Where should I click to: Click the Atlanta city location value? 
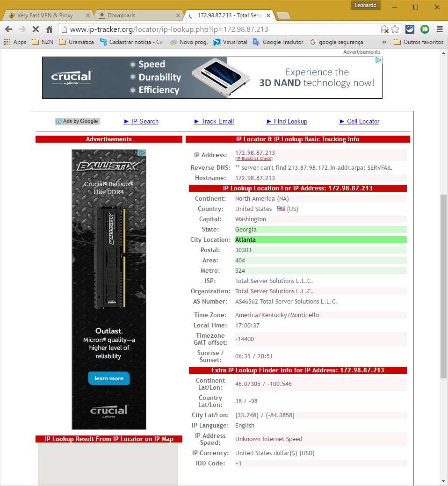(246, 239)
